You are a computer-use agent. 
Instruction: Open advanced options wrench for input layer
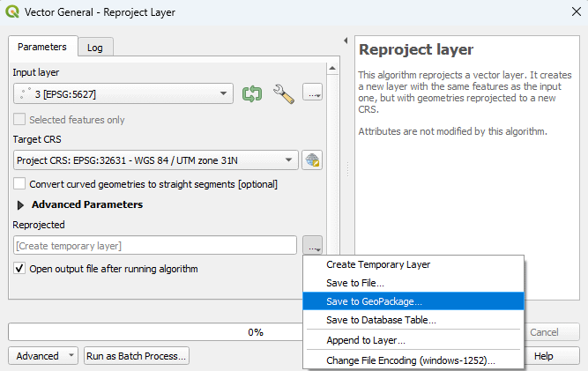(283, 93)
